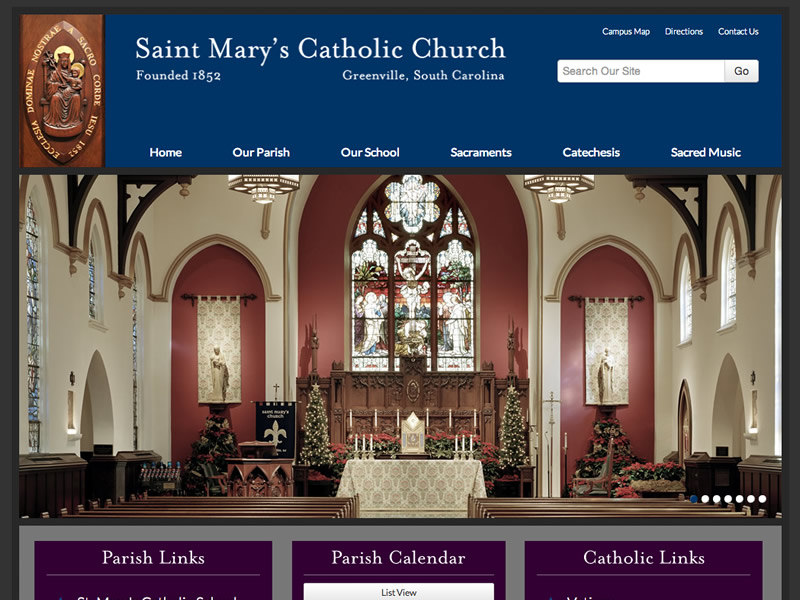Screen dimensions: 800x600
Task: Click the Saint Mary's Catholic Church title
Action: coord(320,49)
